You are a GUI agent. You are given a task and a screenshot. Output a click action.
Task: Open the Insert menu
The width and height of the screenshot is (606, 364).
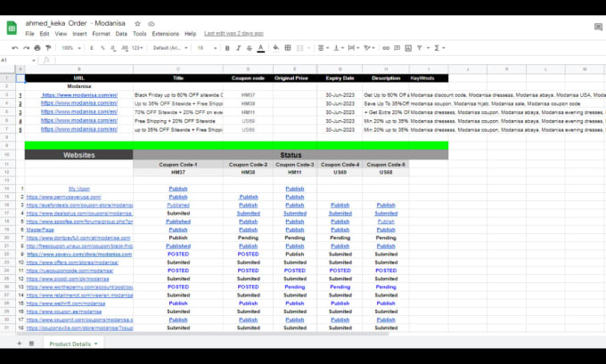pyautogui.click(x=79, y=34)
